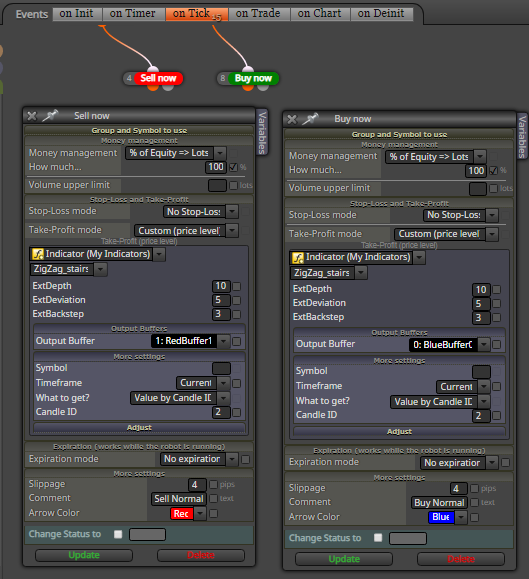Image resolution: width=529 pixels, height=579 pixels.
Task: Click Symbol field in Sell now panel
Action: tap(221, 369)
